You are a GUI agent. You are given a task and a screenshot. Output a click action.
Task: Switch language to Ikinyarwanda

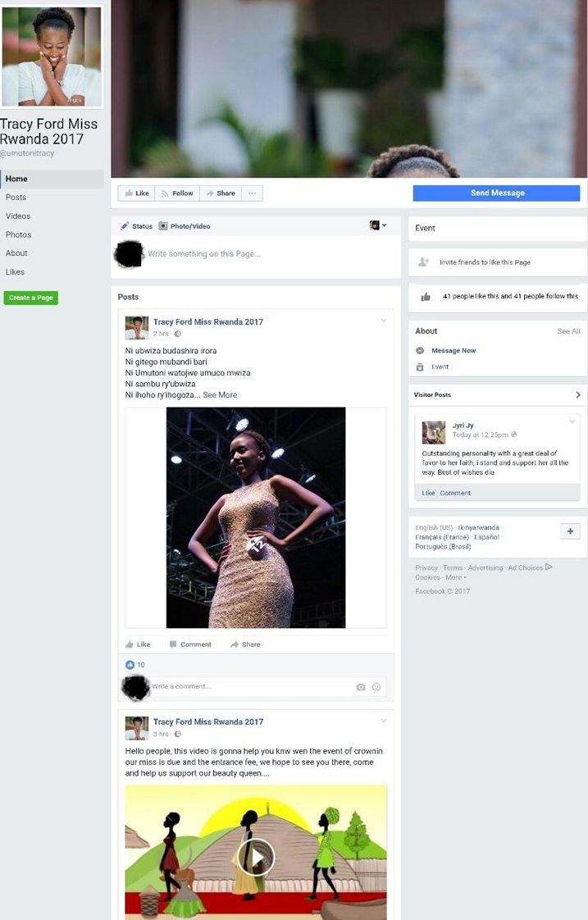tap(478, 527)
